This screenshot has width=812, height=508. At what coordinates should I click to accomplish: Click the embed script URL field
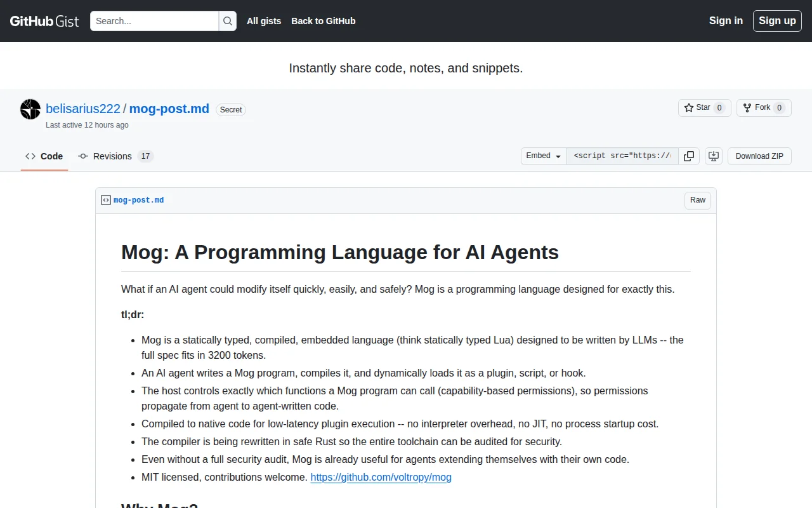tap(622, 156)
